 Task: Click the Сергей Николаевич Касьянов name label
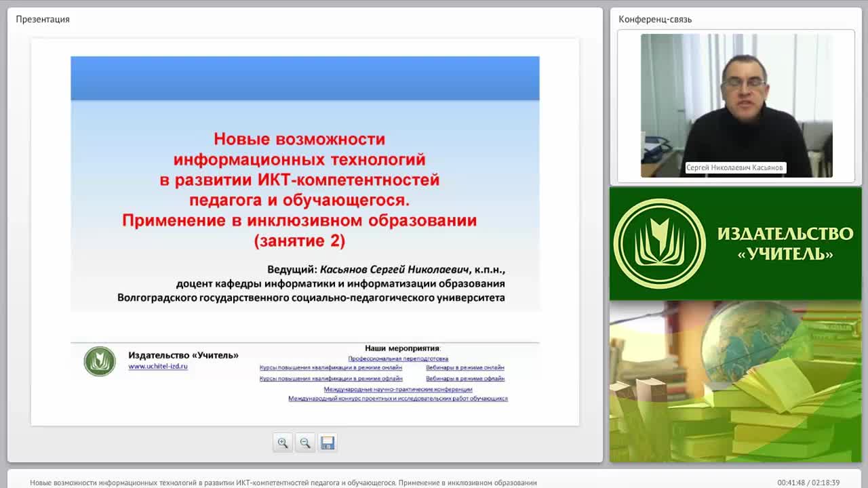pos(735,167)
